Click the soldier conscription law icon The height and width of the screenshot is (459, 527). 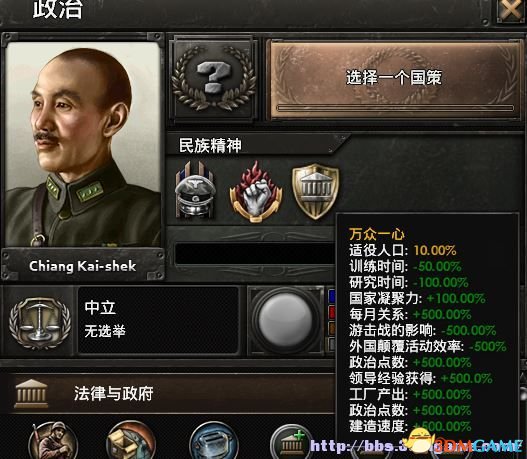(53, 441)
